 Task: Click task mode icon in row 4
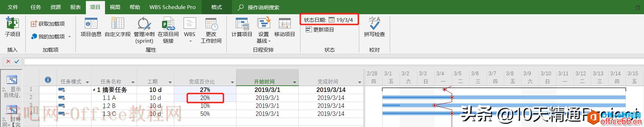[62, 114]
